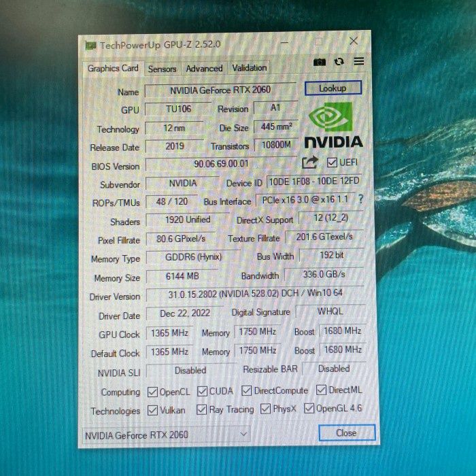Click the GPU-Z title bar app icon
The width and height of the screenshot is (476, 476).
click(90, 46)
